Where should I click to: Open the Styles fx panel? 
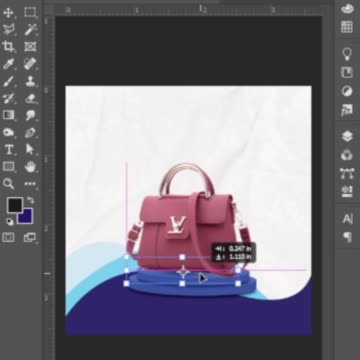(x=347, y=110)
